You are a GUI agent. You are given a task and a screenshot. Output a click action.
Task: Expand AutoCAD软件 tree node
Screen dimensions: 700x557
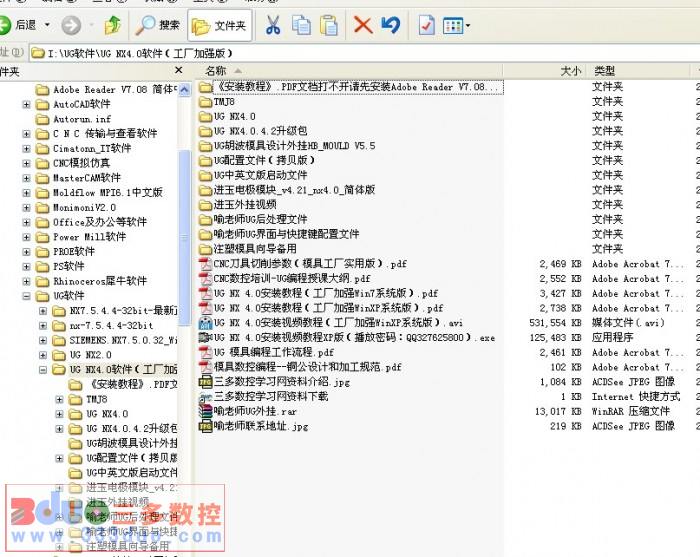[26, 104]
